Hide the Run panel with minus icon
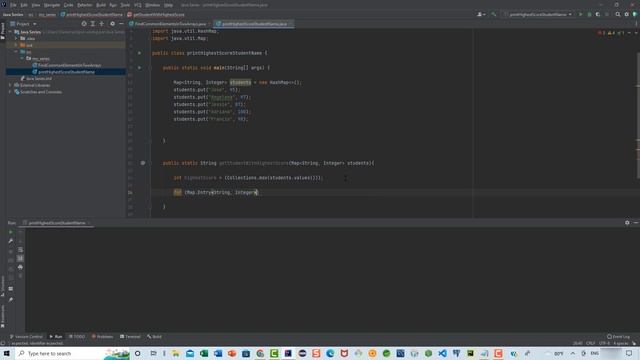 (x=636, y=223)
